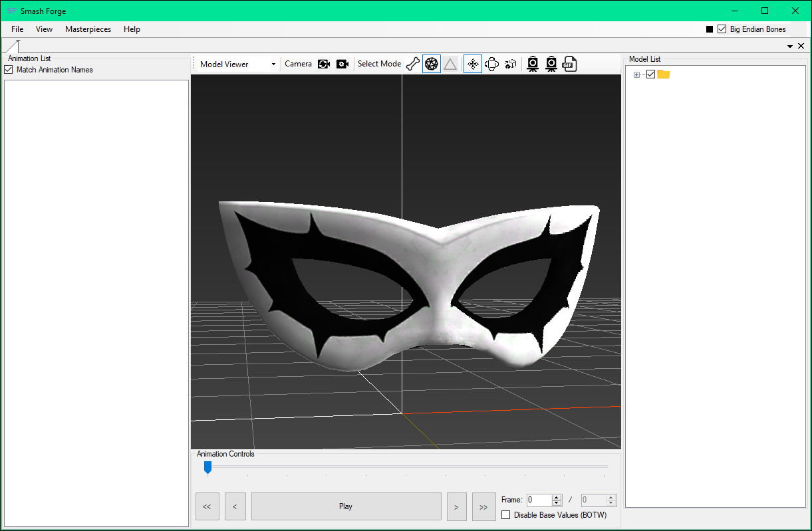The width and height of the screenshot is (812, 531).
Task: Open the Masterpieces menu
Action: click(x=88, y=29)
